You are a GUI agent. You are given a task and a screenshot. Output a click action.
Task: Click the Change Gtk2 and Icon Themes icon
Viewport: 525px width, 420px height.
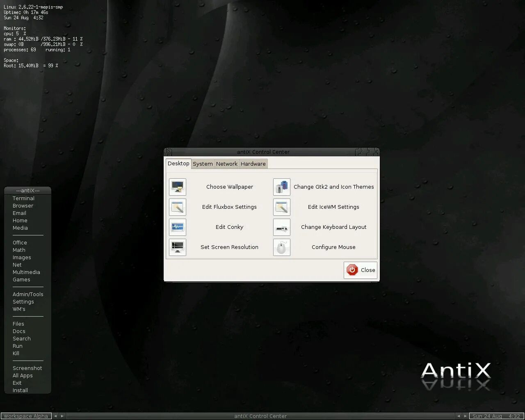[x=282, y=187]
